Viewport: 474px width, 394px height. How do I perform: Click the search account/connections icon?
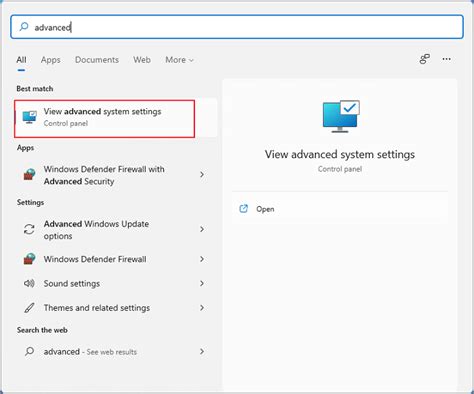pos(424,59)
